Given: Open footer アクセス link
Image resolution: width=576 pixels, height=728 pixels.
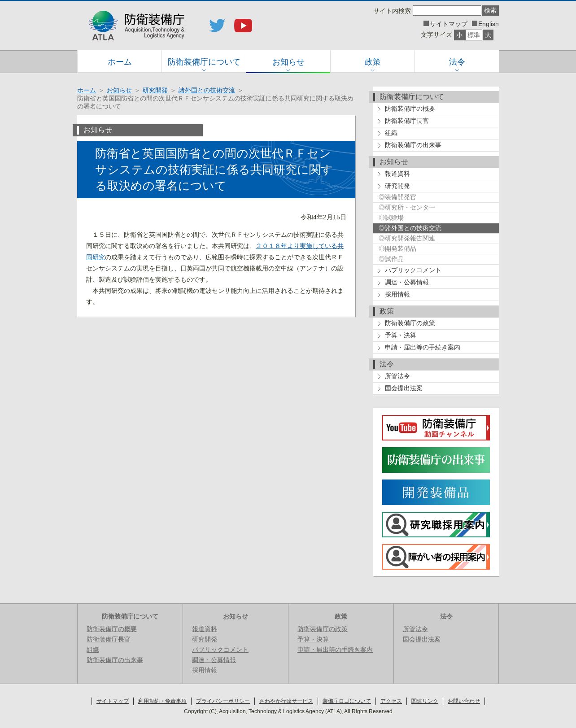Looking at the screenshot, I should 391,701.
